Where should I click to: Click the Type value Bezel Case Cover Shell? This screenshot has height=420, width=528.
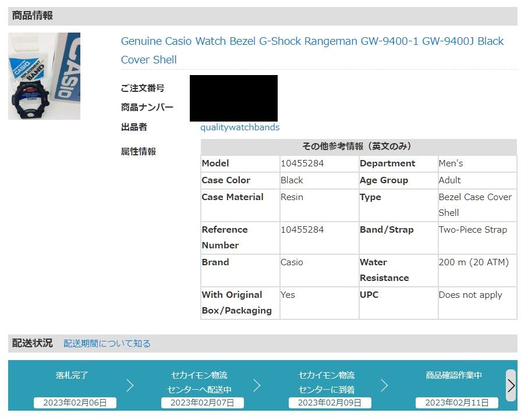click(x=475, y=205)
